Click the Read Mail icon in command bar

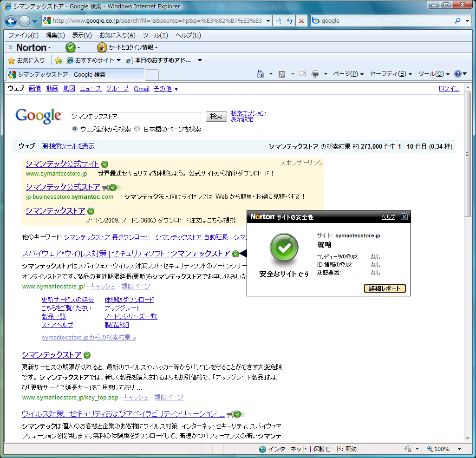(x=302, y=74)
